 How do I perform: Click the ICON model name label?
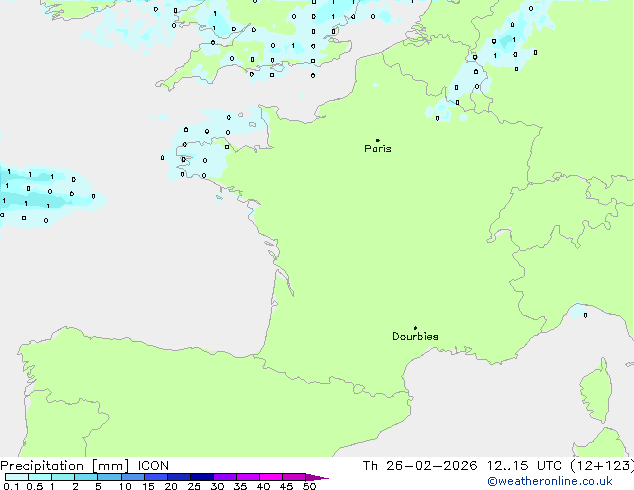[x=153, y=466]
